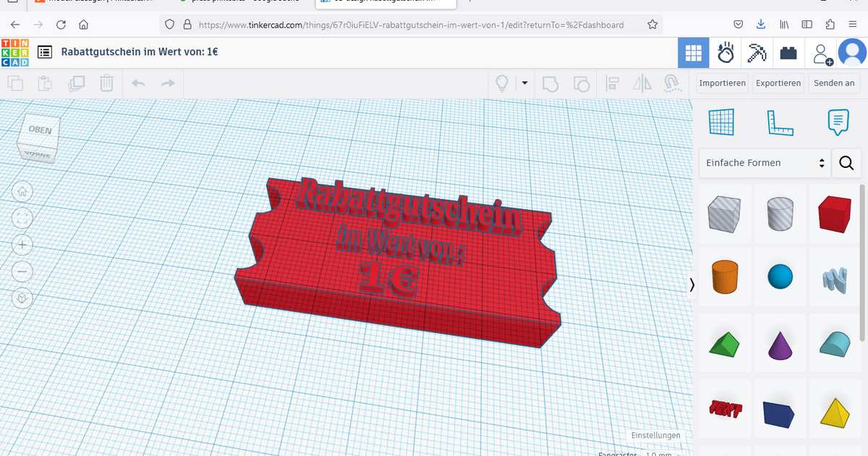Open the Firefox application menu

[852, 24]
